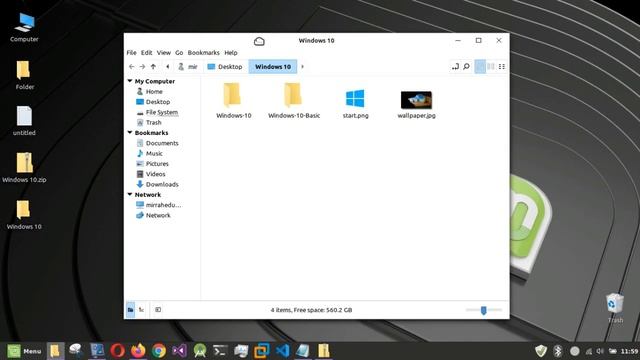Collapse the Bookmarks sidebar section
The image size is (640, 360).
tap(130, 133)
